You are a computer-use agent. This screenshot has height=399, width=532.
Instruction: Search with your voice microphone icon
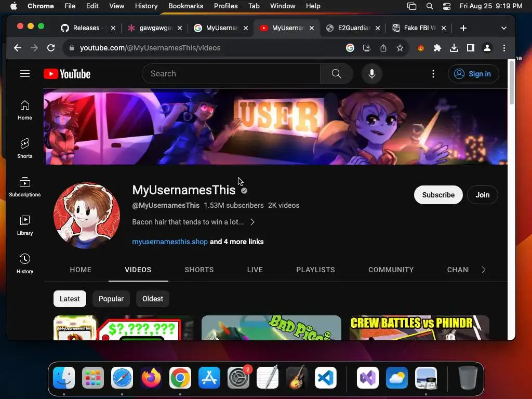[x=372, y=74]
